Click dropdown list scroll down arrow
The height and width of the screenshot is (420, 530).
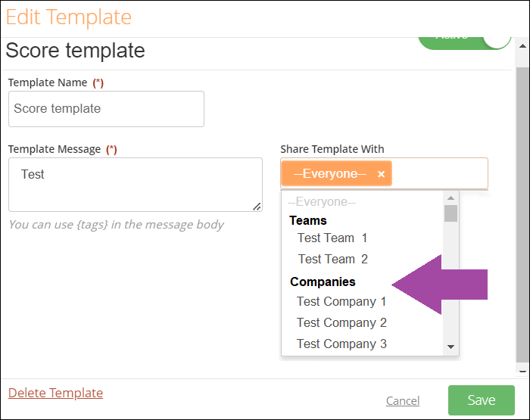[450, 347]
